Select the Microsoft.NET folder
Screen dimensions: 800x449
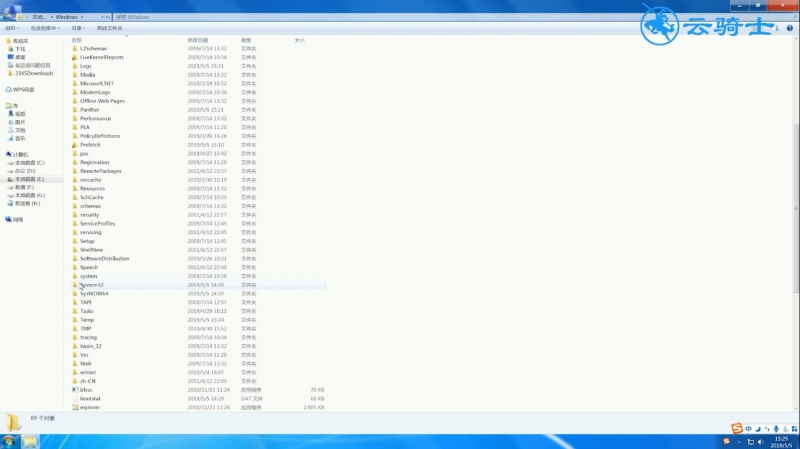(x=97, y=84)
